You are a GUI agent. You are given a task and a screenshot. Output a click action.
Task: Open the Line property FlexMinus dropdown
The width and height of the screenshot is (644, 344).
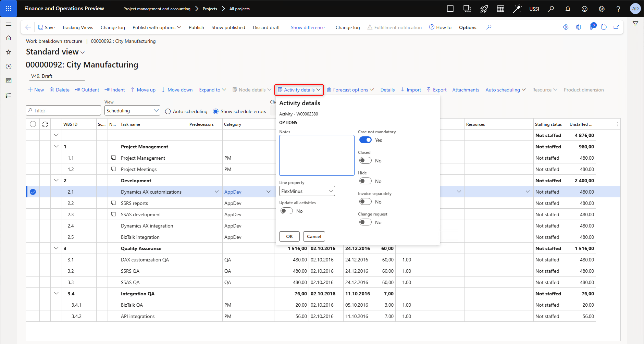click(x=307, y=191)
